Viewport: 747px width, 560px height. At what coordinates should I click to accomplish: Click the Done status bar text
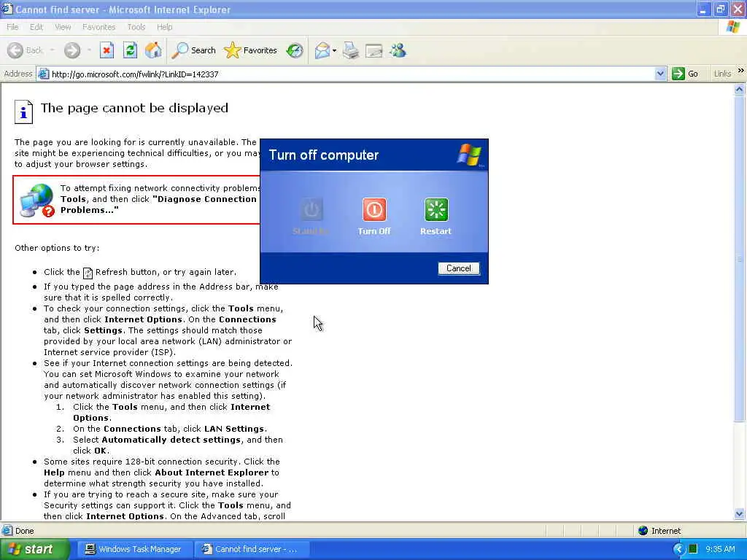point(24,531)
